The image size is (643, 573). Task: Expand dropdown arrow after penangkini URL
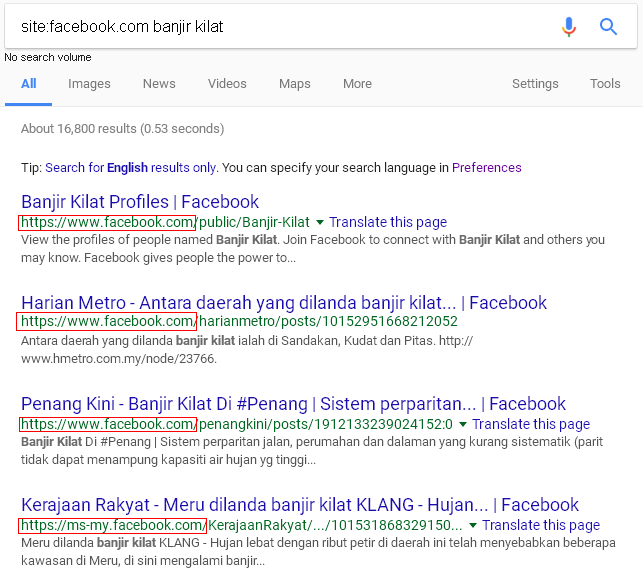(463, 424)
